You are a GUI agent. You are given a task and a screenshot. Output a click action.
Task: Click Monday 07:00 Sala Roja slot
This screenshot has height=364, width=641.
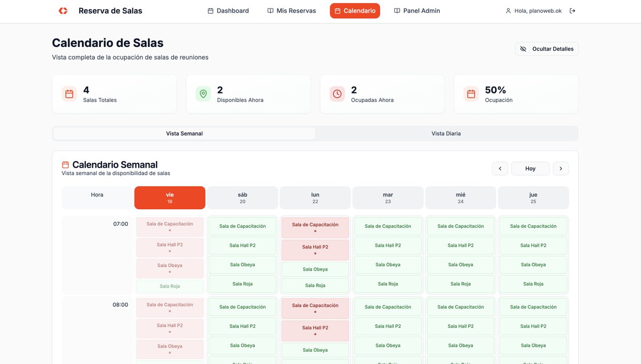[x=315, y=286]
